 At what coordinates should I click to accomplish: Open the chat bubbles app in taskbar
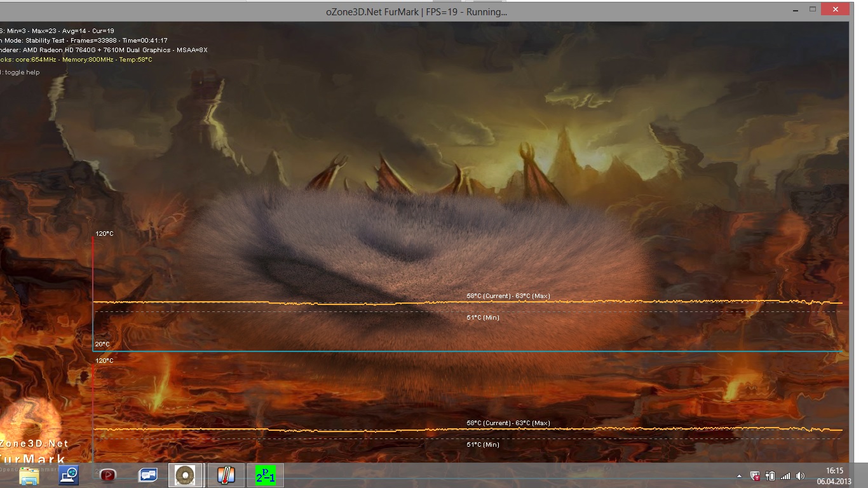tap(147, 475)
